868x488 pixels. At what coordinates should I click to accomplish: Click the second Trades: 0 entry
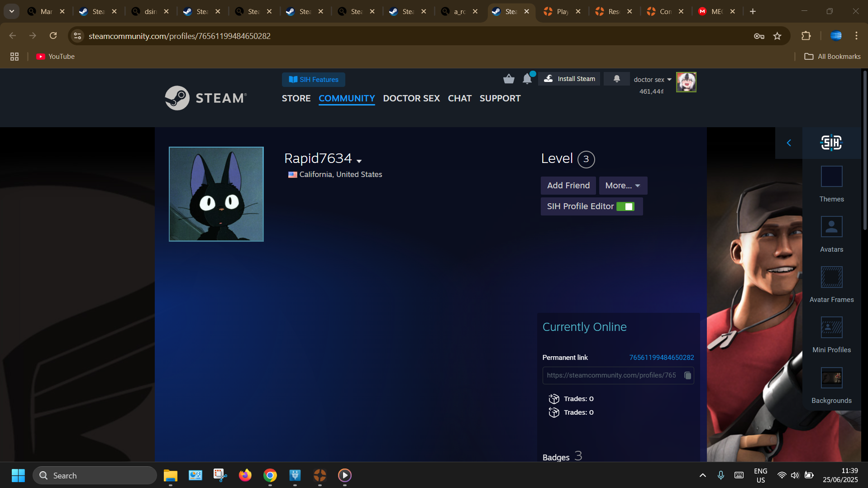pos(572,412)
